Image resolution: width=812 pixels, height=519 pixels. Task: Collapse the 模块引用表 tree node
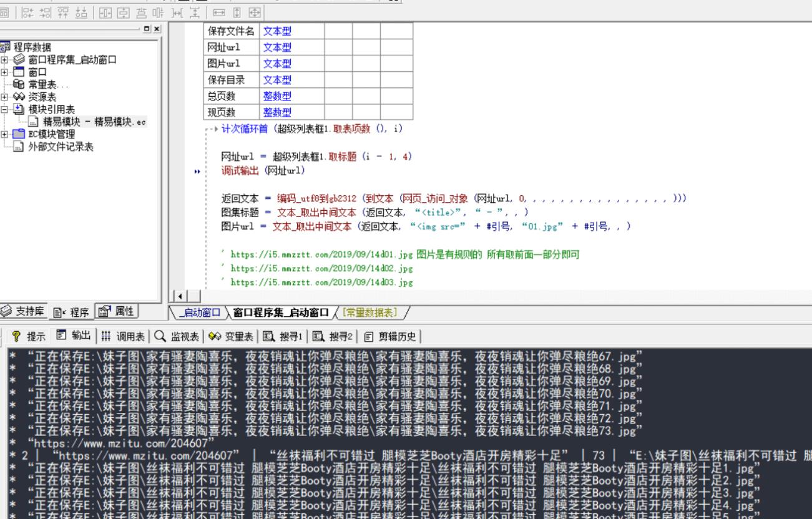point(5,109)
